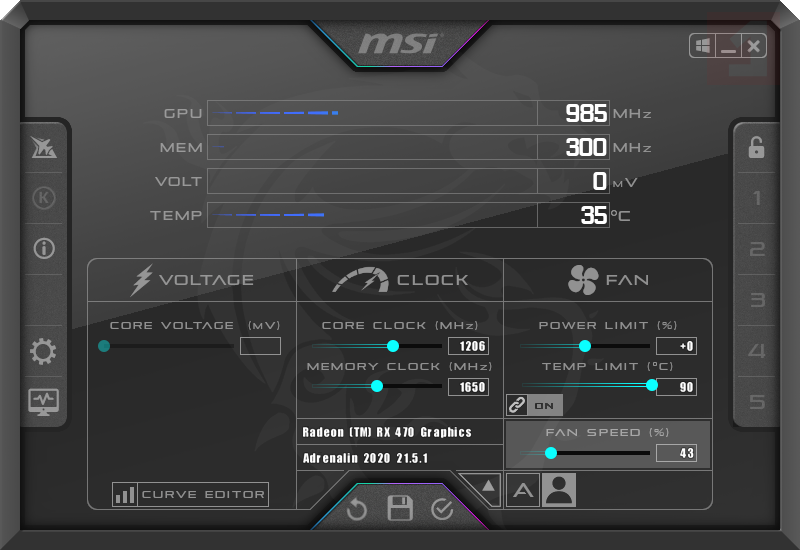The width and height of the screenshot is (800, 550).
Task: Click the Power Limit value field +0
Action: pyautogui.click(x=676, y=346)
